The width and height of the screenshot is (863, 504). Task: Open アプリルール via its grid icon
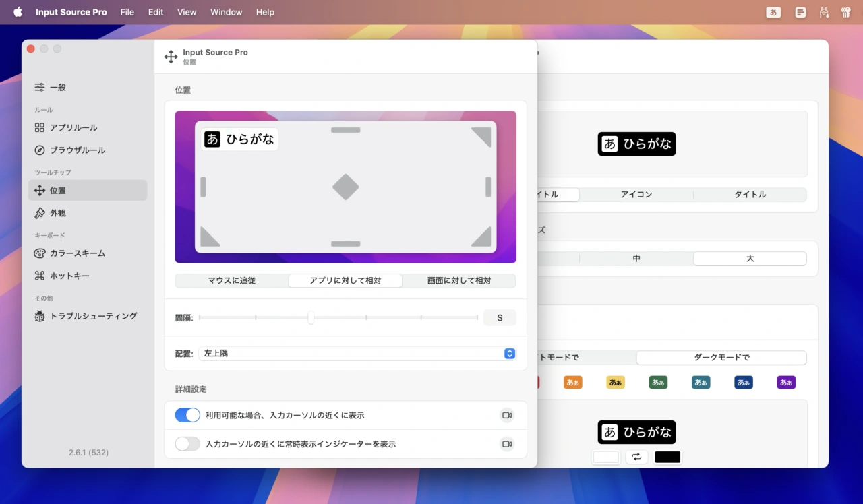pos(40,127)
